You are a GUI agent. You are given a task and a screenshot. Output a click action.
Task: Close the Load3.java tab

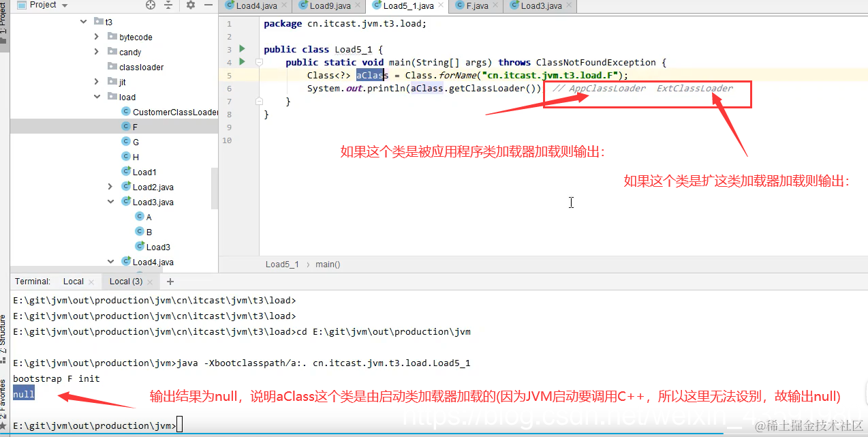click(568, 6)
